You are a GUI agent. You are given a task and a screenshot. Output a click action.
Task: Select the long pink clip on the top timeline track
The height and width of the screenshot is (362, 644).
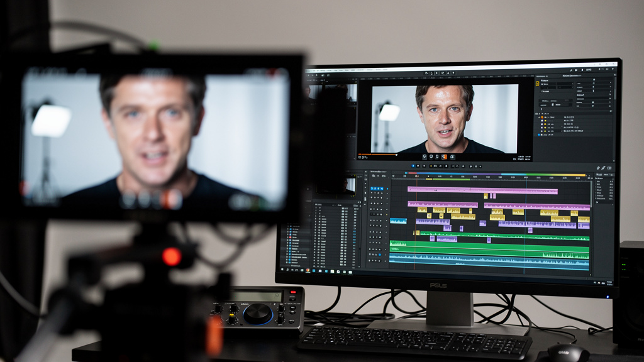click(x=482, y=190)
